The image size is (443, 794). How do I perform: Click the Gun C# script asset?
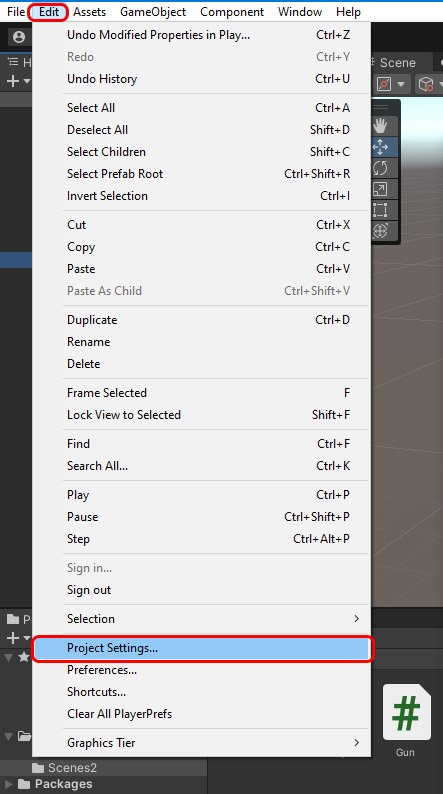point(407,720)
